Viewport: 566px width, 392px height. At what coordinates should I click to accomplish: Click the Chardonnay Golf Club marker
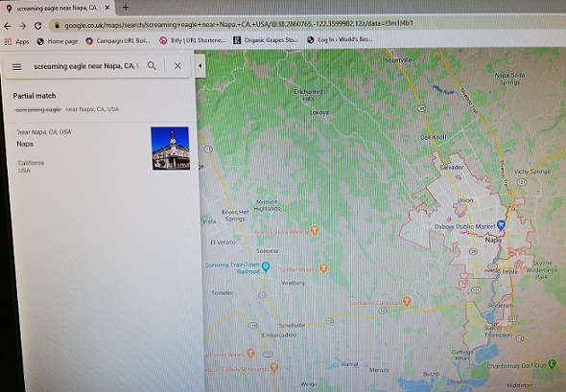552,364
